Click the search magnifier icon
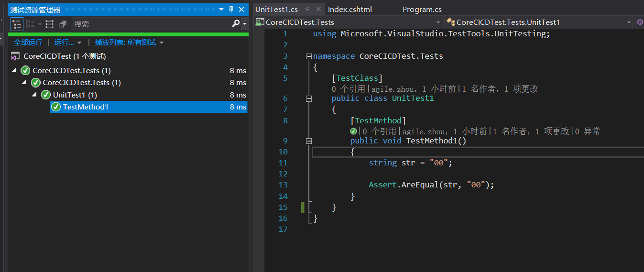 point(236,24)
